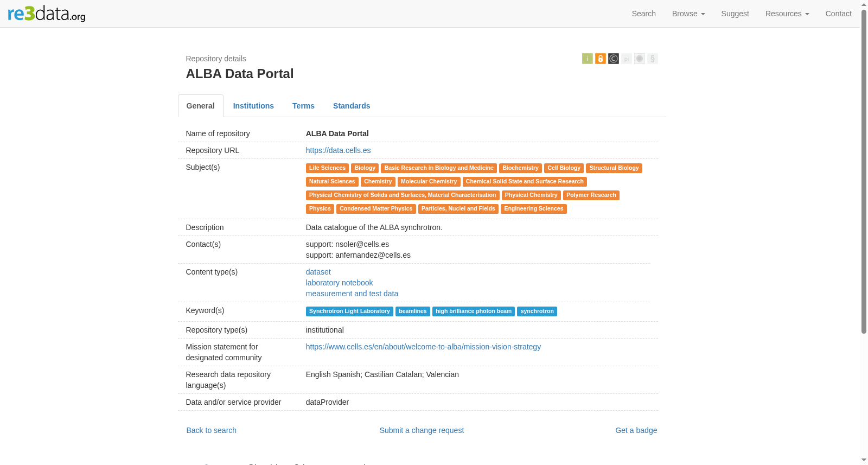Open the https://data.cells.es repository link

pos(338,150)
